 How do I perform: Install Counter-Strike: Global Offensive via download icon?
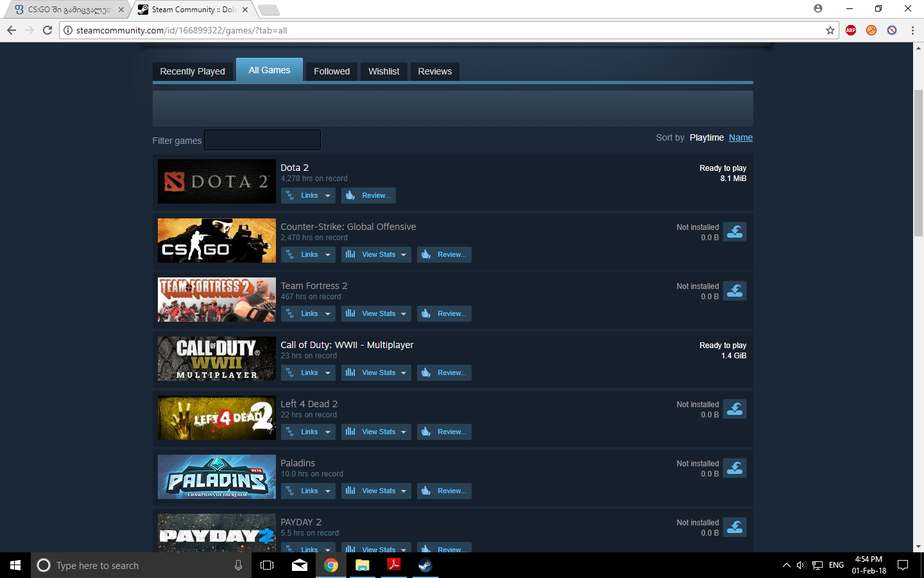735,232
